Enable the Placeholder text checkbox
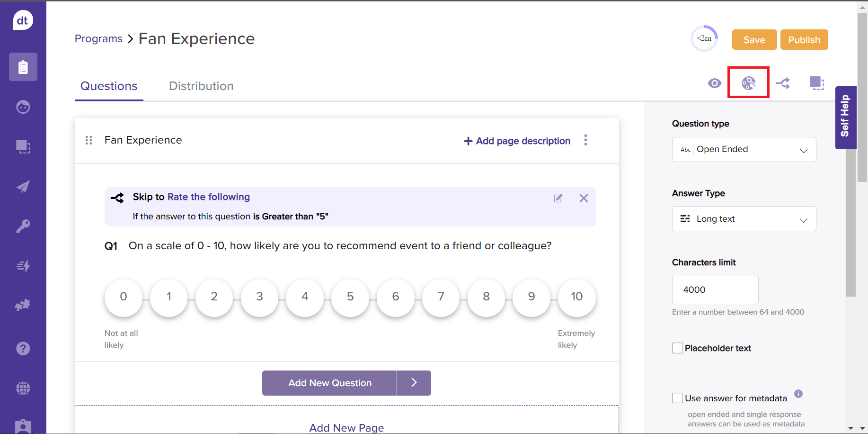Screen dimensions: 868x434 [x=677, y=348]
